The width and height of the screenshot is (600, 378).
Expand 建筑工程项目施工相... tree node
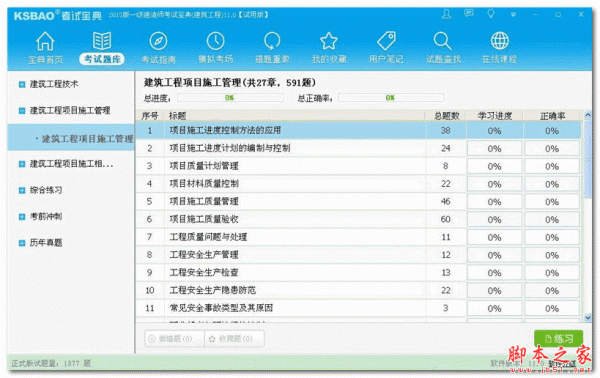click(22, 164)
